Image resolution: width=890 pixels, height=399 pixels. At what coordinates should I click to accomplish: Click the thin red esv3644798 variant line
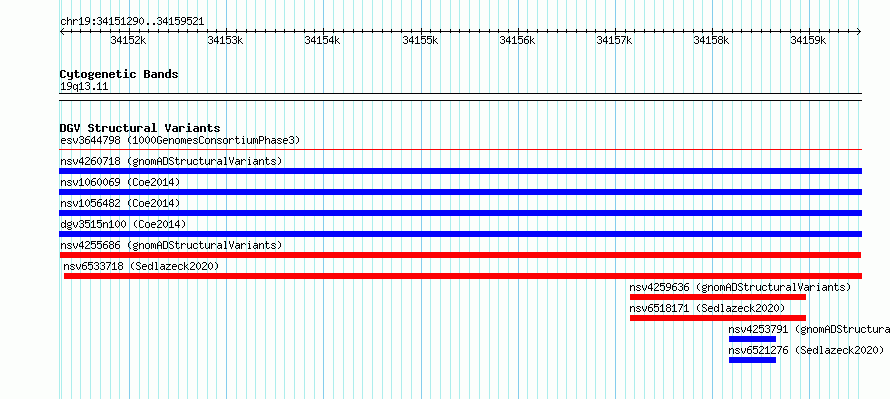461,150
